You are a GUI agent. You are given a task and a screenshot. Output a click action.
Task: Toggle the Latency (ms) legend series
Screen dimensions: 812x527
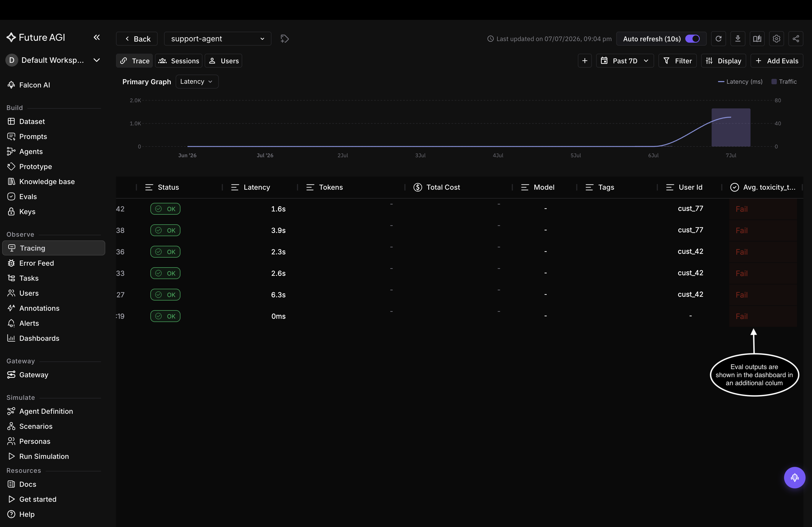click(740, 82)
